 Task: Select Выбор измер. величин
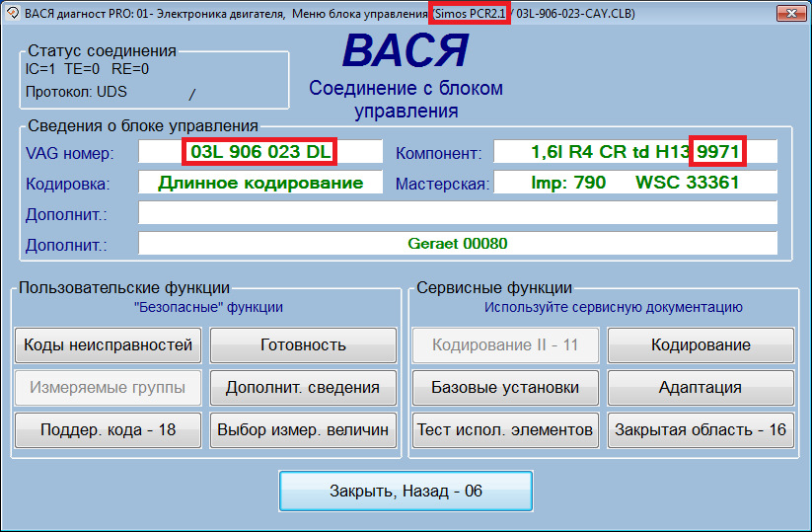pos(303,430)
